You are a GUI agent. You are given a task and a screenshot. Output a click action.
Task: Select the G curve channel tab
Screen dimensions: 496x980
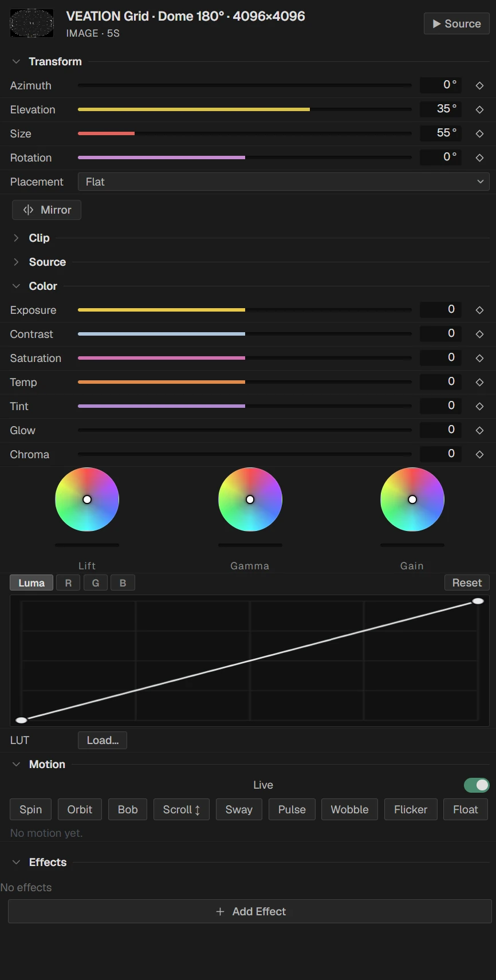pos(96,583)
